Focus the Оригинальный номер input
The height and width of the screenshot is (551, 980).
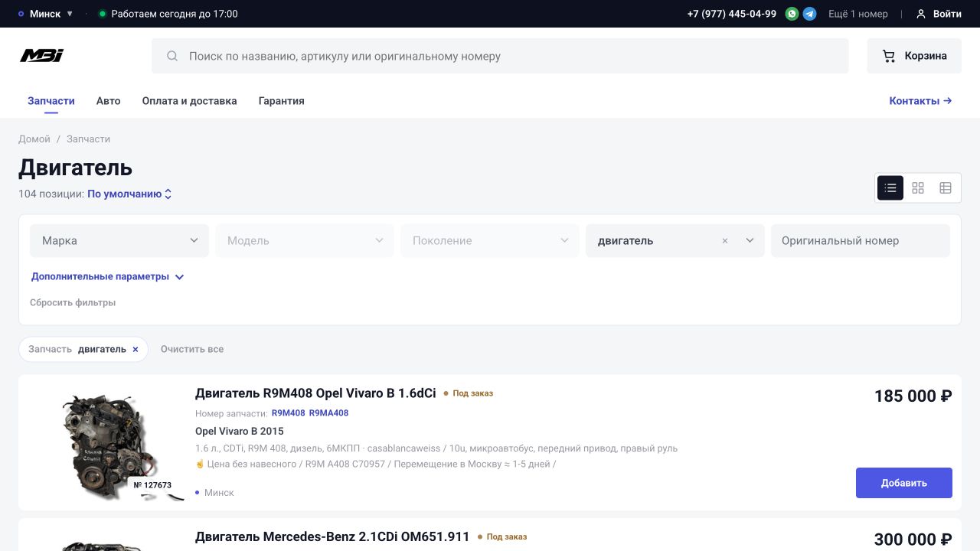861,240
